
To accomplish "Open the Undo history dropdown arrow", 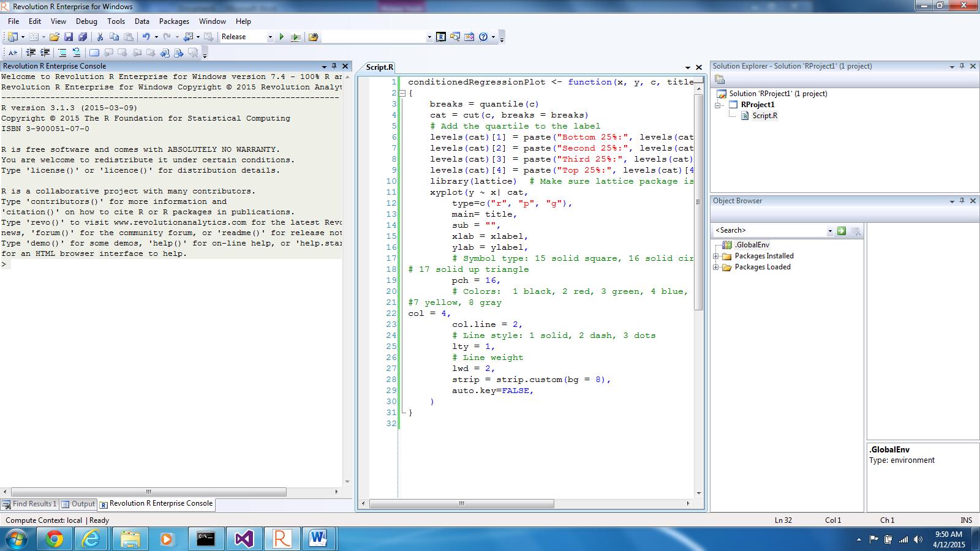I will [156, 37].
